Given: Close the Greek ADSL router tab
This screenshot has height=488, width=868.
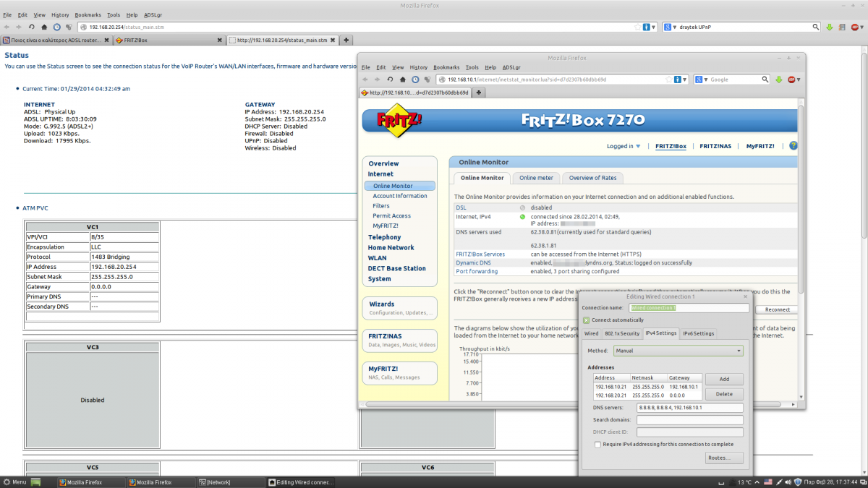Looking at the screenshot, I should coord(107,40).
